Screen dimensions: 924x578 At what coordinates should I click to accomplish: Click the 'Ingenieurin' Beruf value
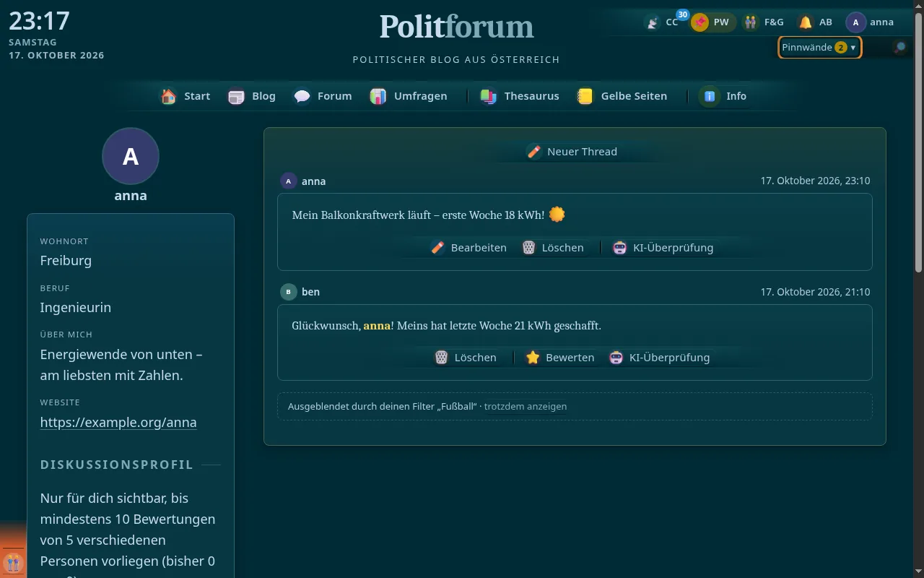[x=76, y=308]
